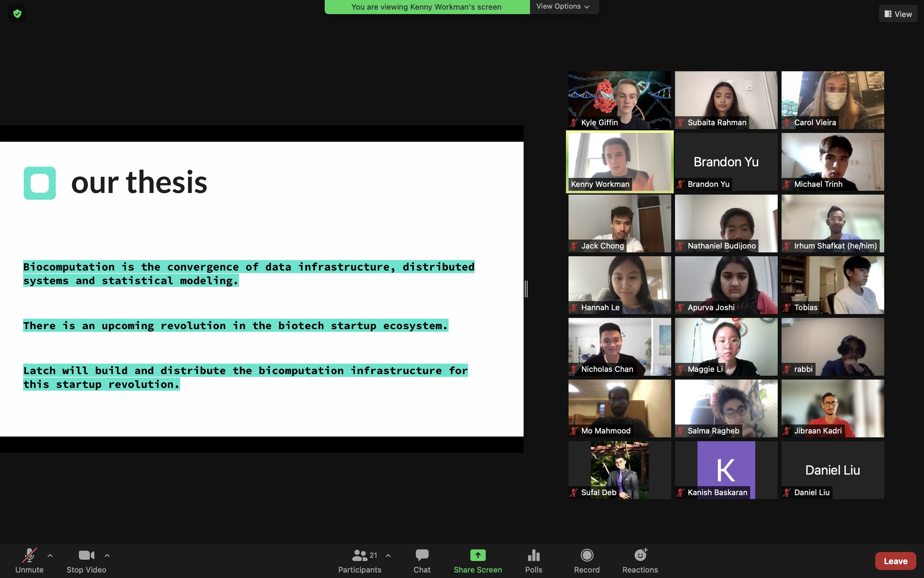This screenshot has width=924, height=578.
Task: Open Polls
Action: [534, 560]
